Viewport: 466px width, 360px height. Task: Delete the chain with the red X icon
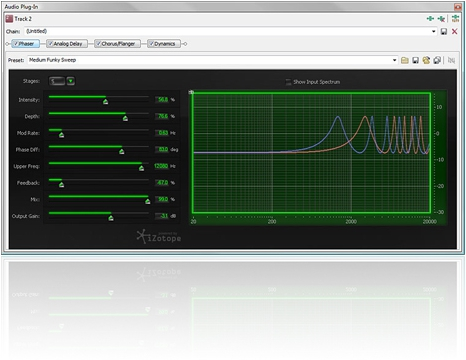454,31
